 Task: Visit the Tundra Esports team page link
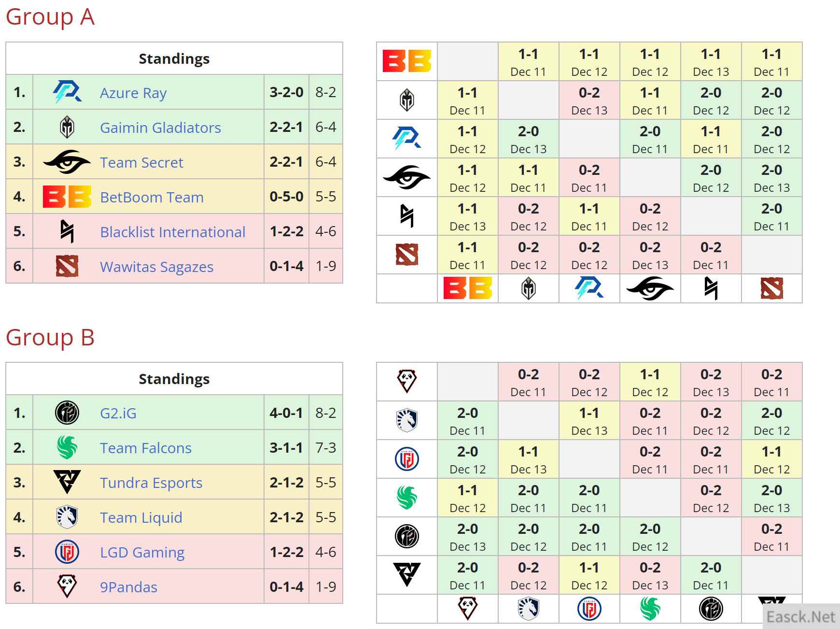[151, 483]
